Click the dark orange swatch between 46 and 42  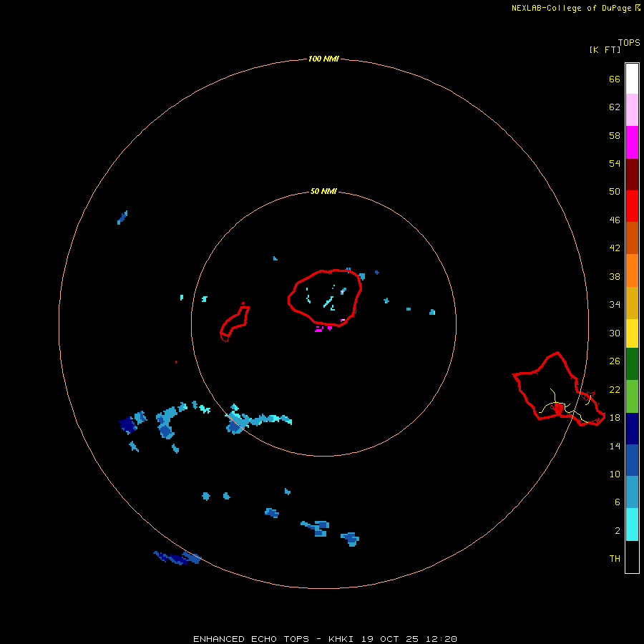(x=632, y=238)
